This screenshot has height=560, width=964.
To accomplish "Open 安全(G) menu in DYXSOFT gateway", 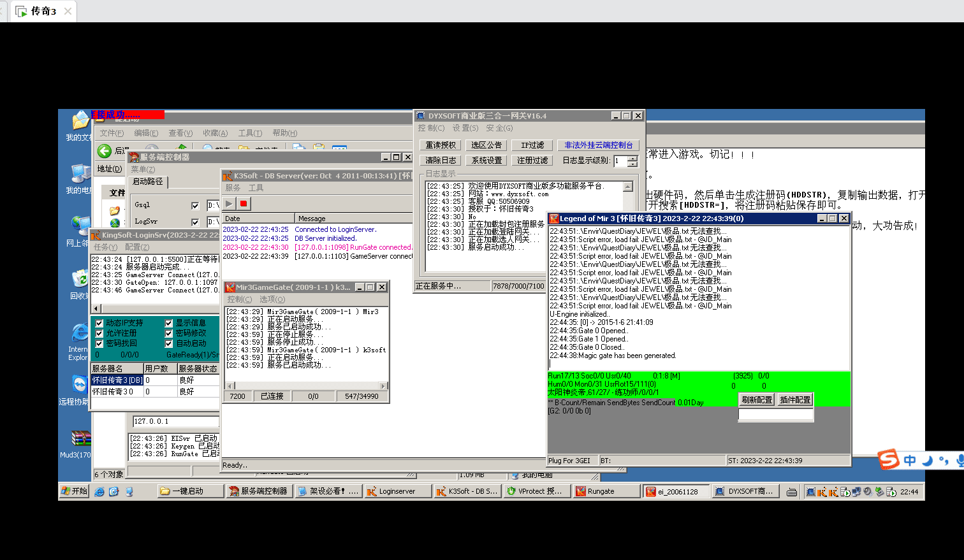I will [x=499, y=128].
